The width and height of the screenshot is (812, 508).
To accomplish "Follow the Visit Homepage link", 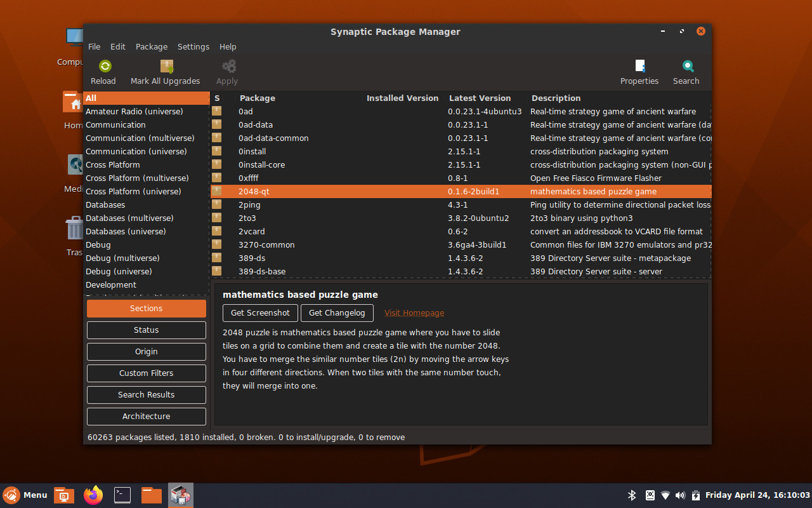I will point(414,313).
